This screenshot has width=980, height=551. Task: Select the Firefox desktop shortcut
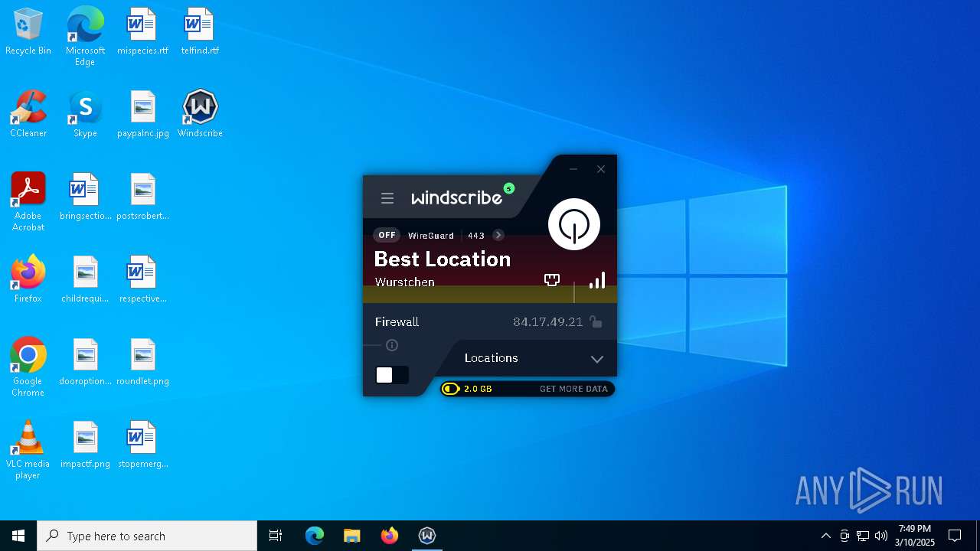28,280
